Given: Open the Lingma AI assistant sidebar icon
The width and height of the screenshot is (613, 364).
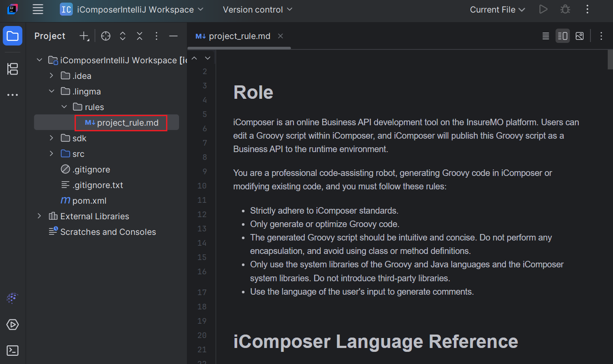Looking at the screenshot, I should (13, 298).
